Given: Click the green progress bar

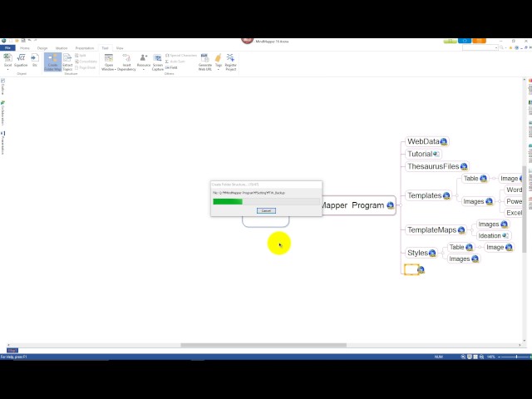Looking at the screenshot, I should [228, 201].
